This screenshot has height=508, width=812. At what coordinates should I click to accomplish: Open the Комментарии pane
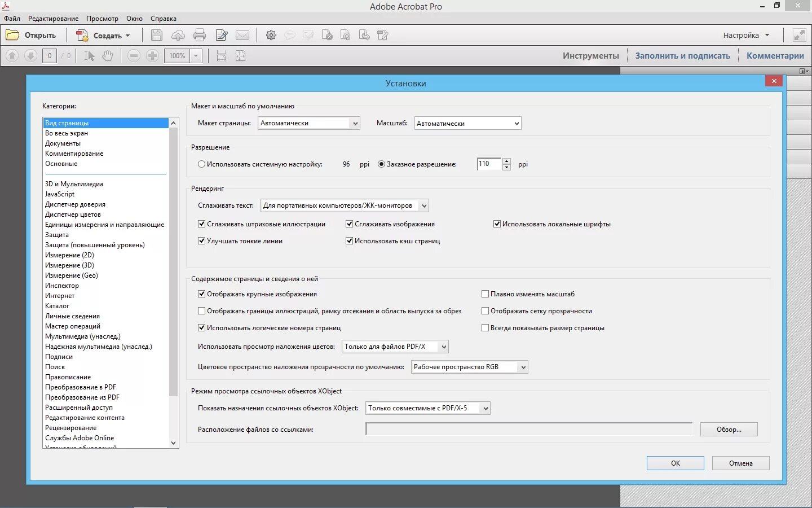point(775,56)
